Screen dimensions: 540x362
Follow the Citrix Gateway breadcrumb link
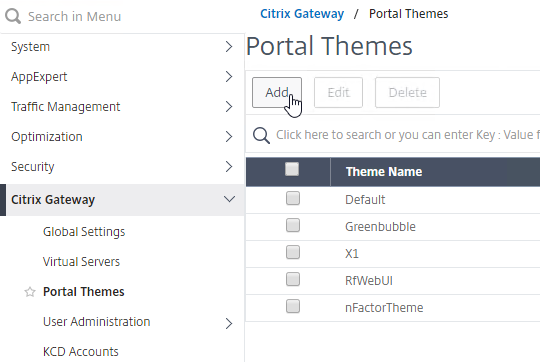point(302,14)
